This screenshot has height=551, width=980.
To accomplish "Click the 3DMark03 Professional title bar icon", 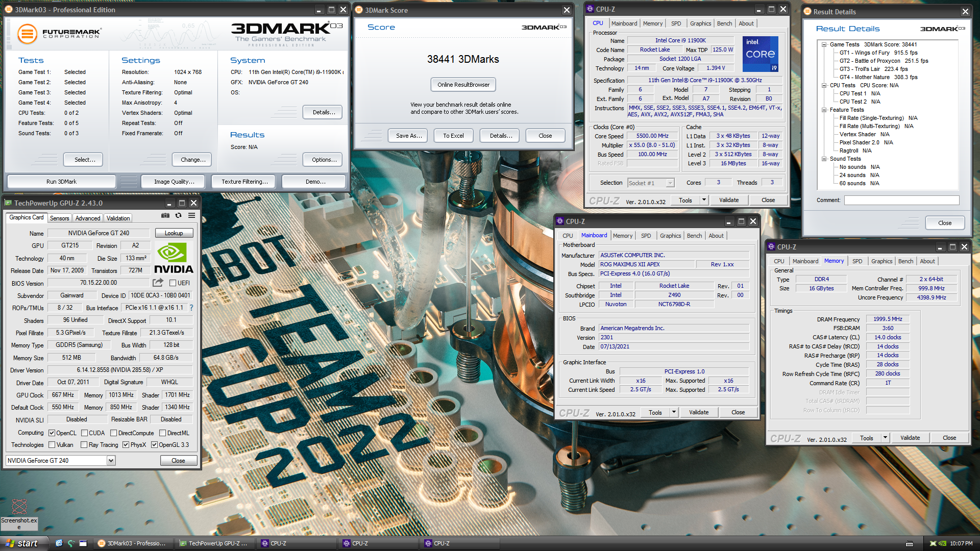I will pos(9,10).
